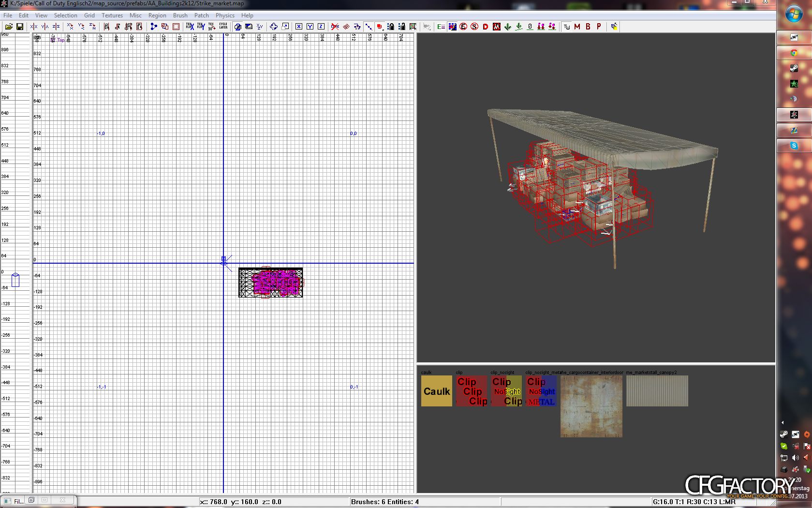Click the TEX FLIP X icon

(x=190, y=27)
